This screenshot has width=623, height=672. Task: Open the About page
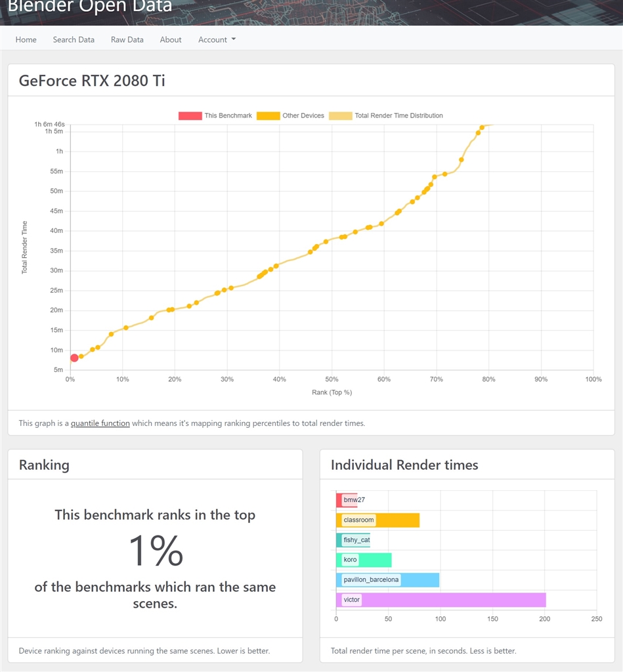171,39
